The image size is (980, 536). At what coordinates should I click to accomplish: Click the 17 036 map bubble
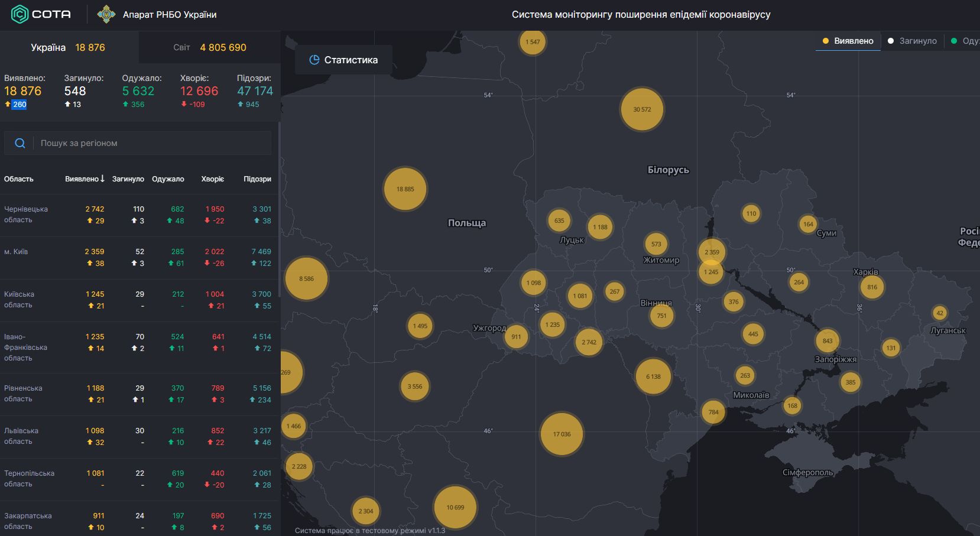562,434
